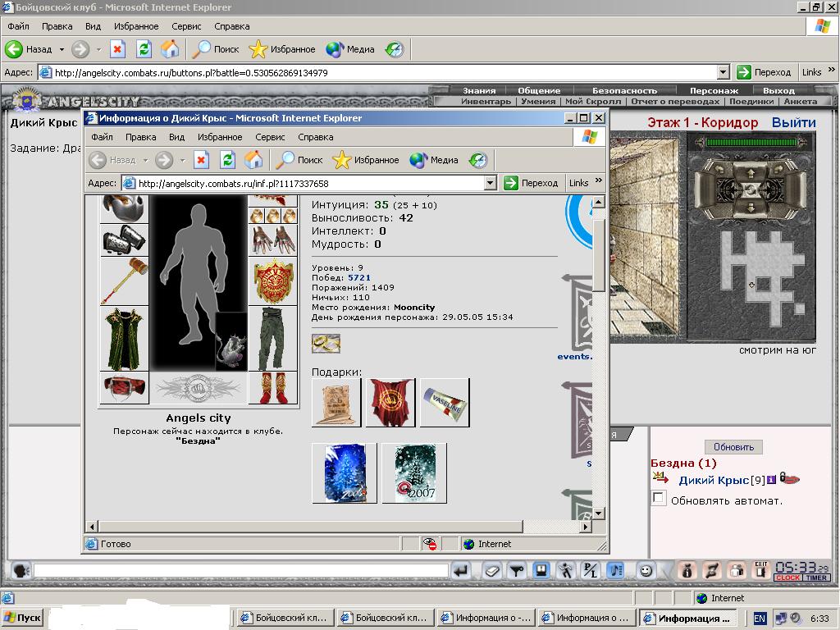Click the wedding rings icon

pyautogui.click(x=326, y=344)
